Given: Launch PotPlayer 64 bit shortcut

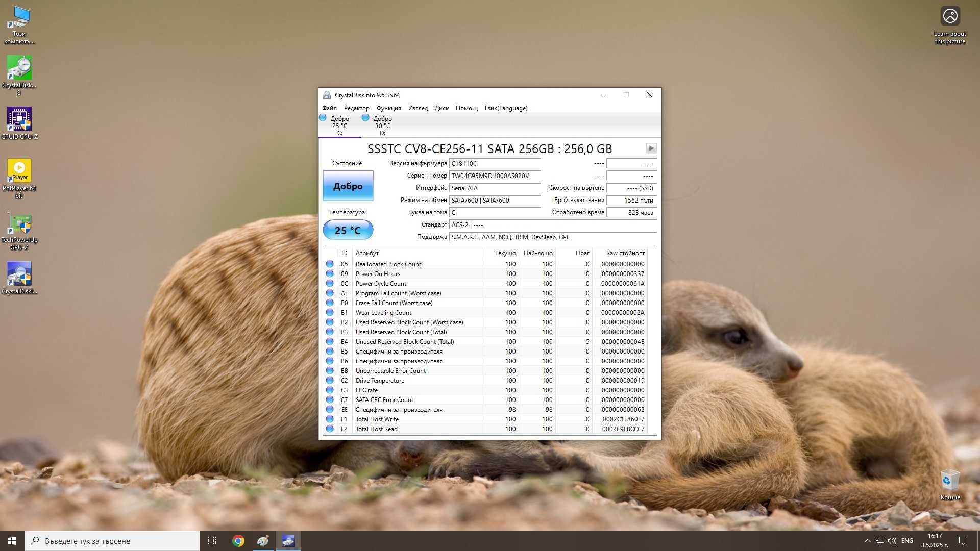Looking at the screenshot, I should pos(19,179).
